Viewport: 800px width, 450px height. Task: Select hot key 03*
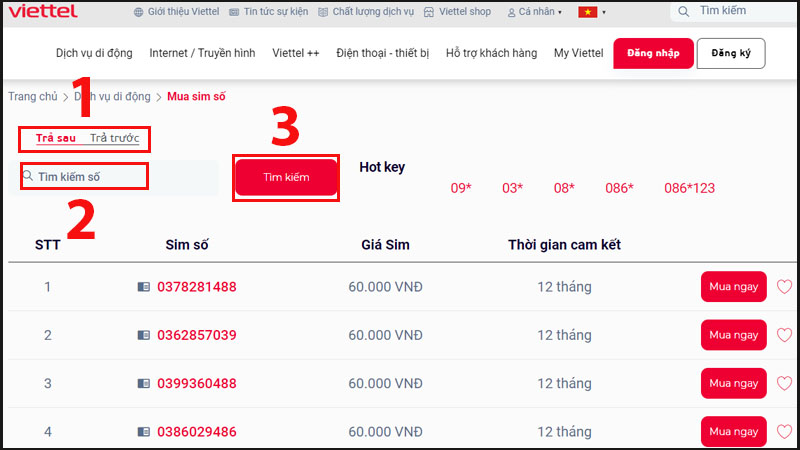[x=512, y=188]
